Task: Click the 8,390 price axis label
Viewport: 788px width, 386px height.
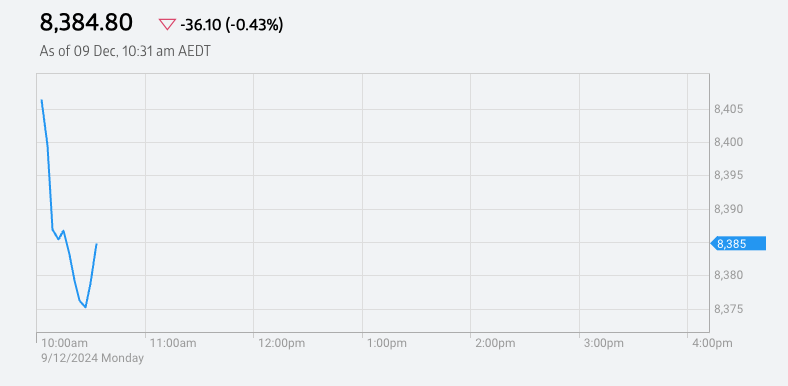Action: click(730, 209)
